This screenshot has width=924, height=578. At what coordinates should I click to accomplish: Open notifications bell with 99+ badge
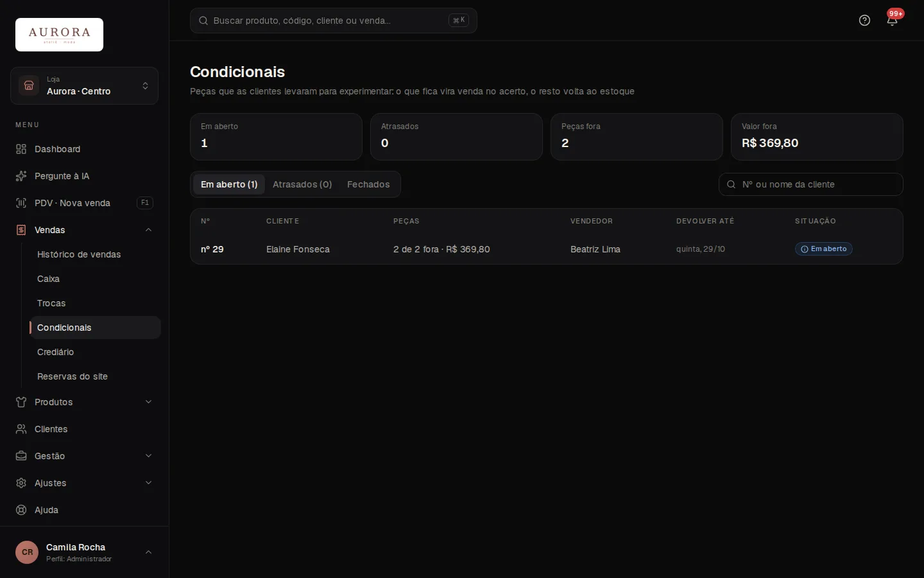[892, 21]
